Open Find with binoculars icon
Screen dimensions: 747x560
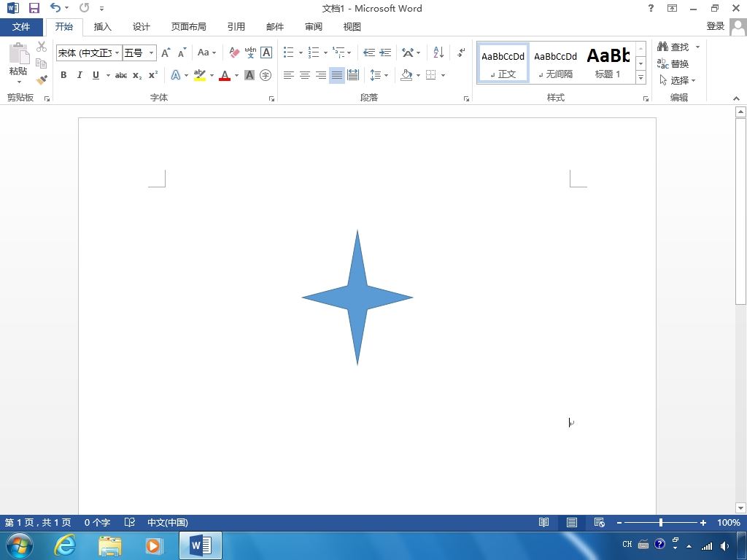coord(673,47)
